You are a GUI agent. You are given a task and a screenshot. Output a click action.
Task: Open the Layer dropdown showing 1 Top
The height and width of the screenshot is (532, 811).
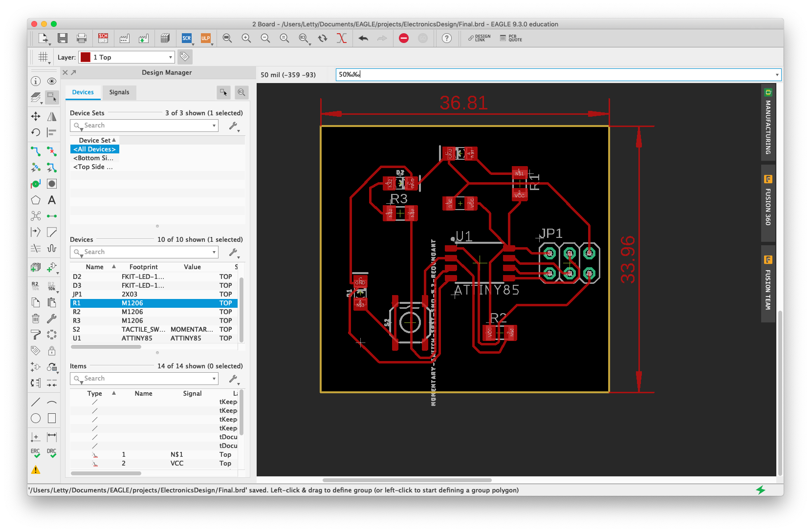tap(127, 57)
